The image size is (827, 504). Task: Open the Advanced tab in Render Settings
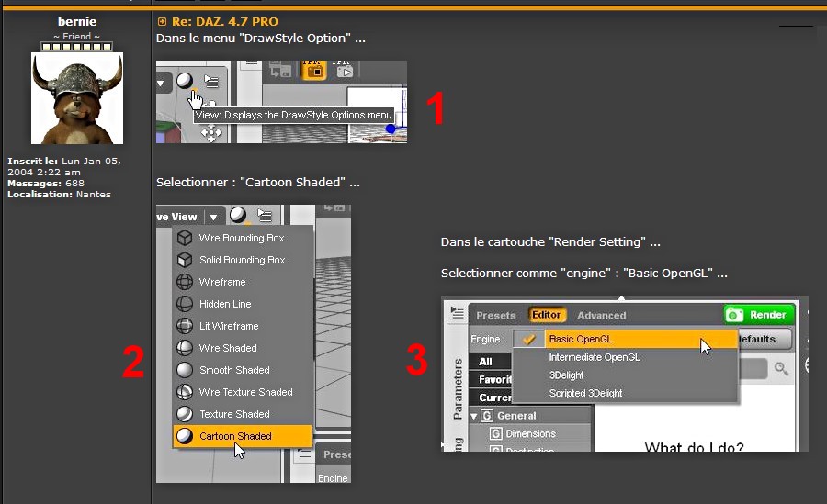602,315
